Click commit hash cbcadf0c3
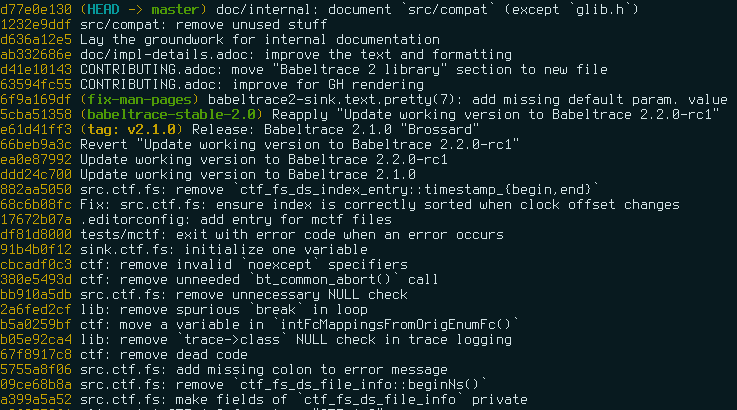The height and width of the screenshot is (410, 737). (36, 265)
